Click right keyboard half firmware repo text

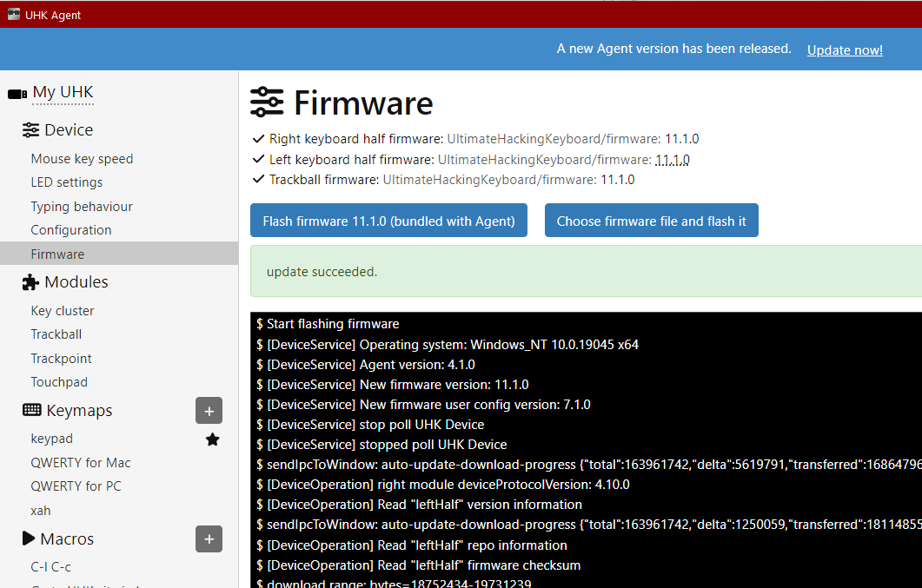pos(553,139)
